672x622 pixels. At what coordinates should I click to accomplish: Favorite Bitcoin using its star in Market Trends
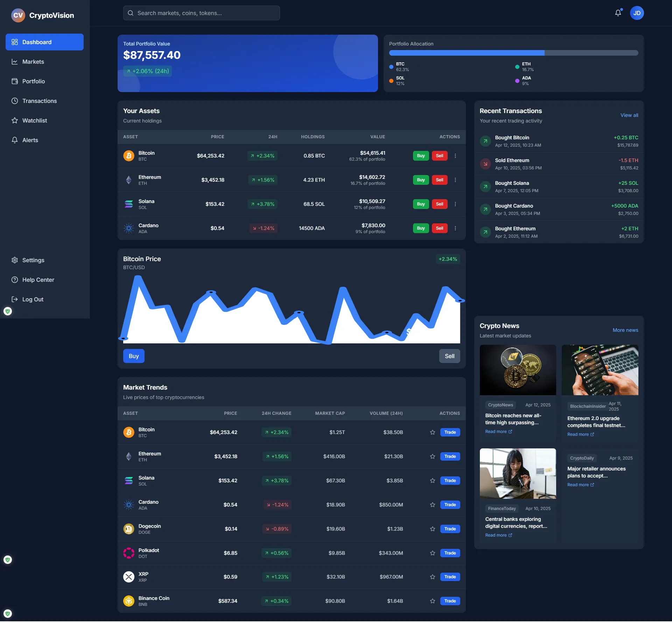tap(432, 432)
